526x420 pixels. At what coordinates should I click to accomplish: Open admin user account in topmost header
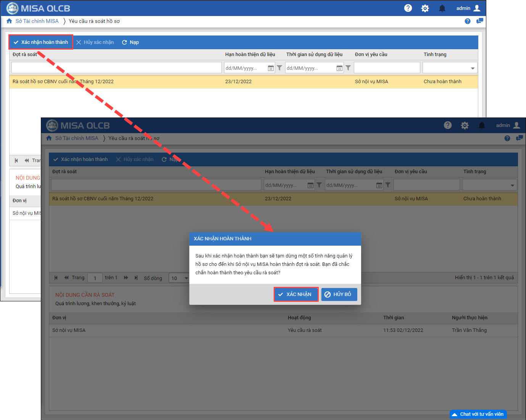(468, 8)
